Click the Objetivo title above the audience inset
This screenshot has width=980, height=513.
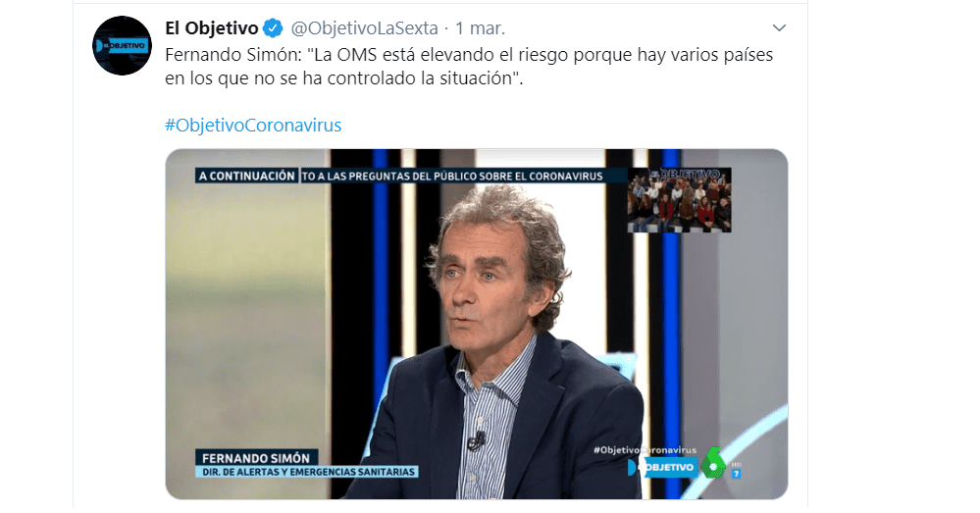click(685, 175)
